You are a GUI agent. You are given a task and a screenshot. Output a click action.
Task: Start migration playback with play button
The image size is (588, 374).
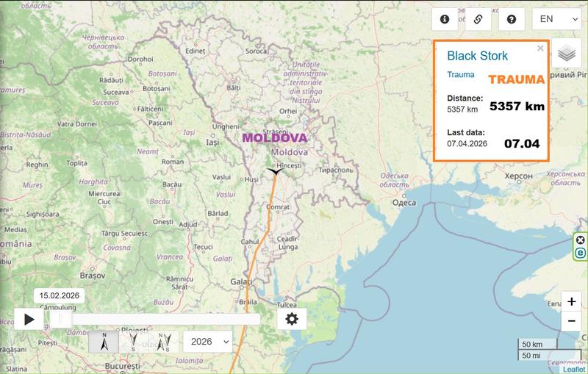29,320
